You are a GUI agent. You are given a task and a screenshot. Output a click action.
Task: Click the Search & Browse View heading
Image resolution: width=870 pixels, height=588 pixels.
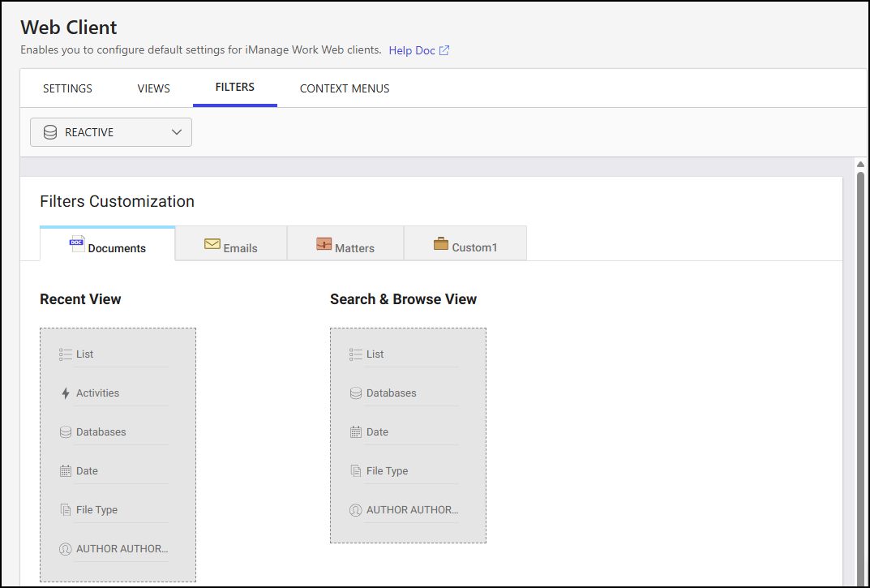403,299
